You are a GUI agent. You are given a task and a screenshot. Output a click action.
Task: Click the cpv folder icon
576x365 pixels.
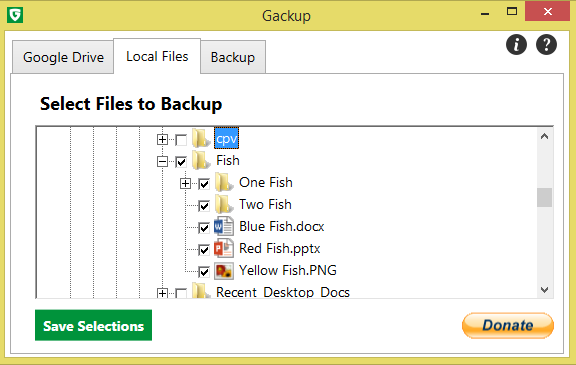[201, 138]
